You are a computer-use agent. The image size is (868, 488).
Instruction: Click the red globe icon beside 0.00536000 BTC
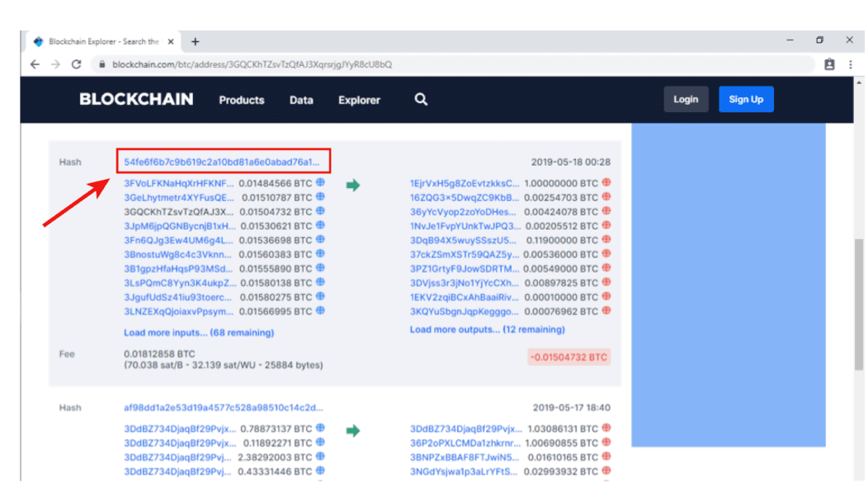click(x=606, y=254)
